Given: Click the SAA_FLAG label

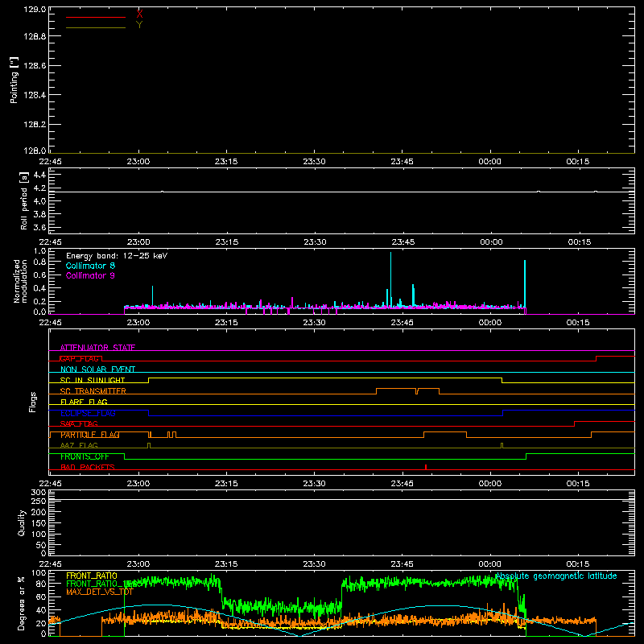Looking at the screenshot, I should point(79,424).
